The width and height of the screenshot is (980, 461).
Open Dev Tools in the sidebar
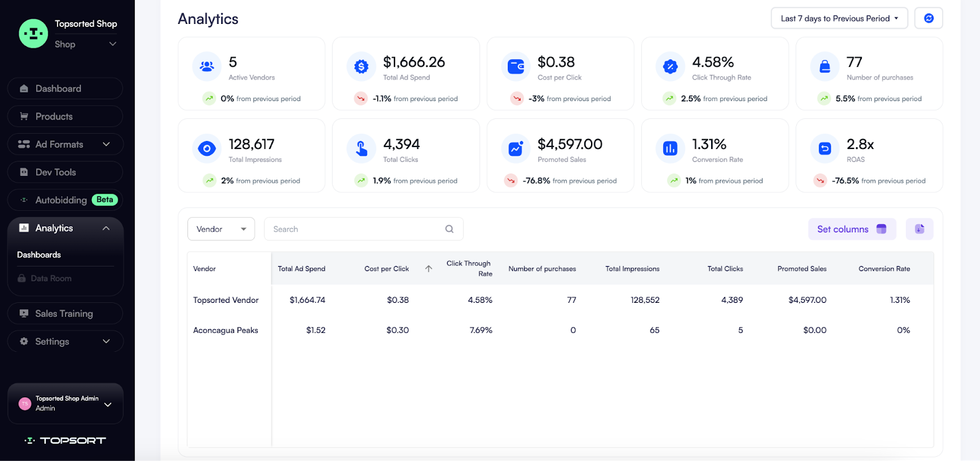[x=65, y=172]
